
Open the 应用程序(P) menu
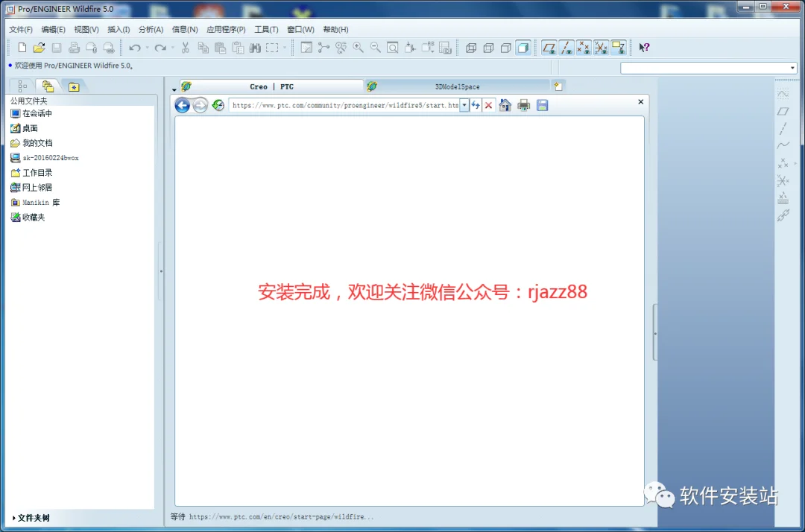coord(226,29)
